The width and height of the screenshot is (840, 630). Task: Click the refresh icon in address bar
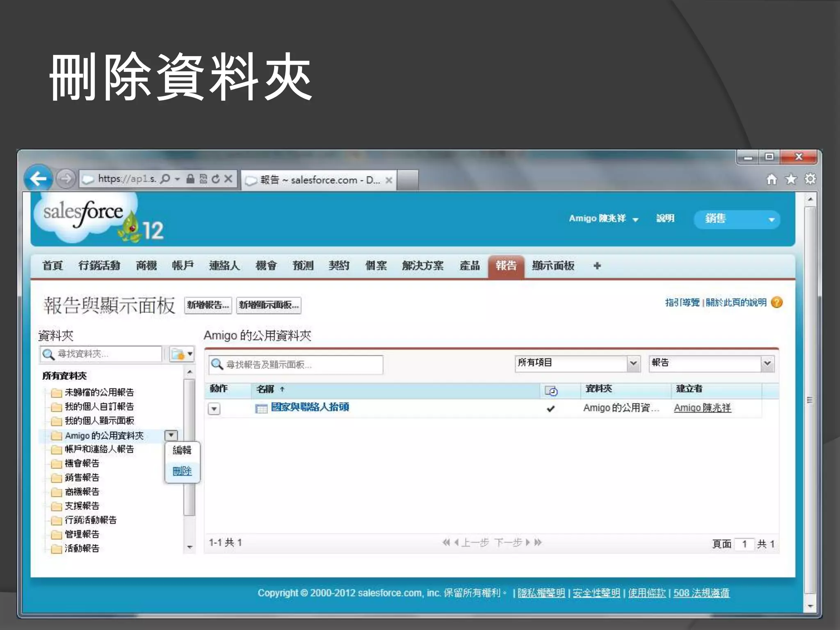[216, 179]
